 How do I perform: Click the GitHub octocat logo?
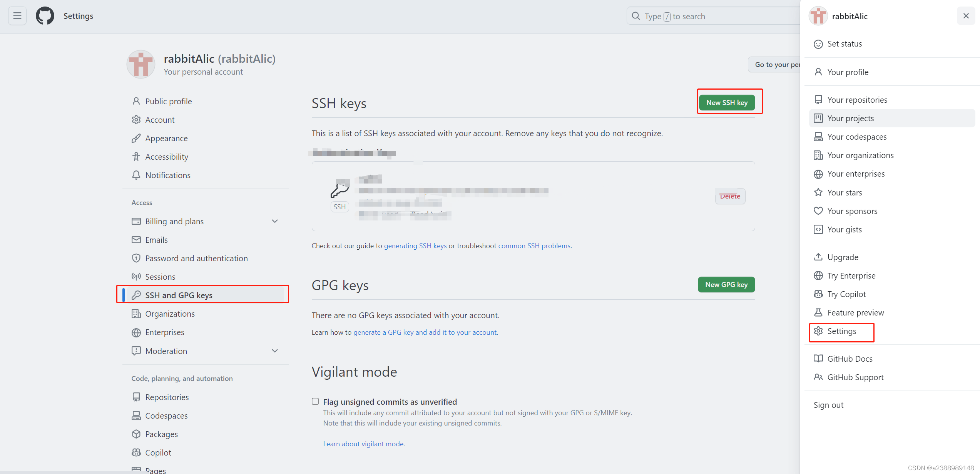coord(44,16)
